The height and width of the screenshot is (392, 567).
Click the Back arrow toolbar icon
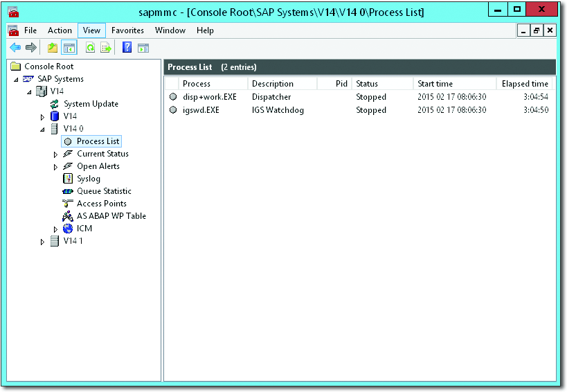coord(15,47)
